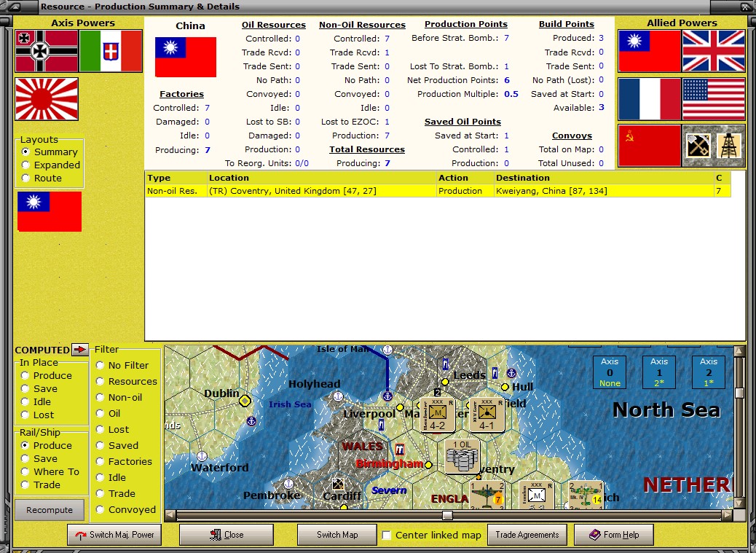The height and width of the screenshot is (553, 756).
Task: Click the oil derrick icon
Action: (729, 146)
